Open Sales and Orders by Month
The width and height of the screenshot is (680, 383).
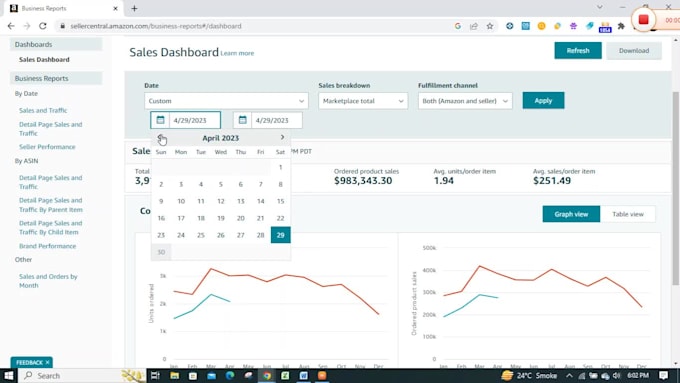pos(48,281)
